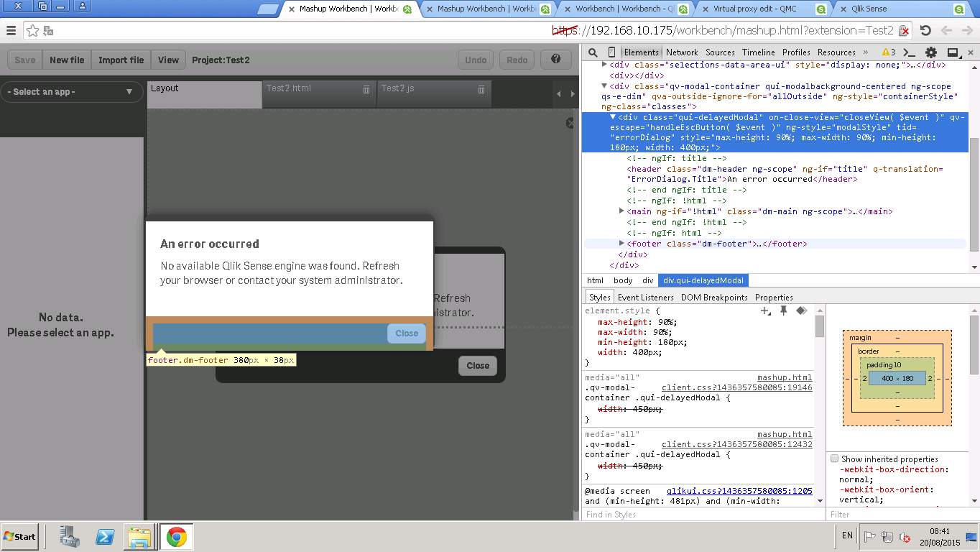Enable Show inherited properties checkbox
Image resolution: width=980 pixels, height=552 pixels.
(834, 459)
